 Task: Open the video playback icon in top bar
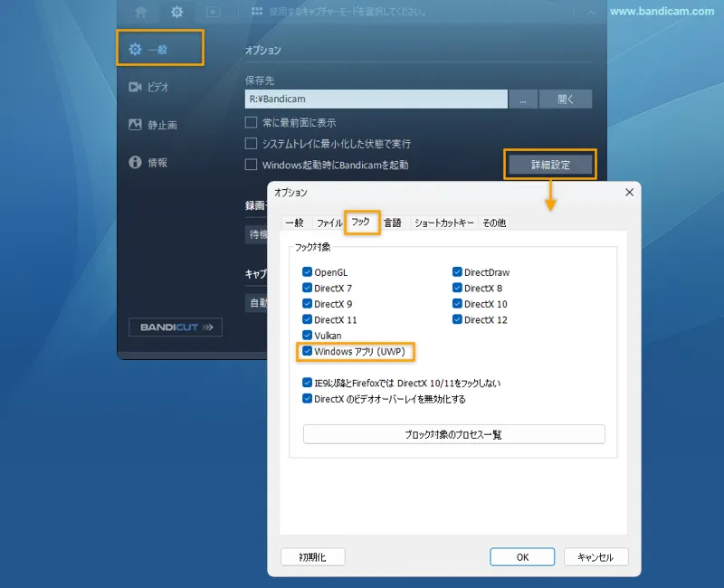click(213, 12)
